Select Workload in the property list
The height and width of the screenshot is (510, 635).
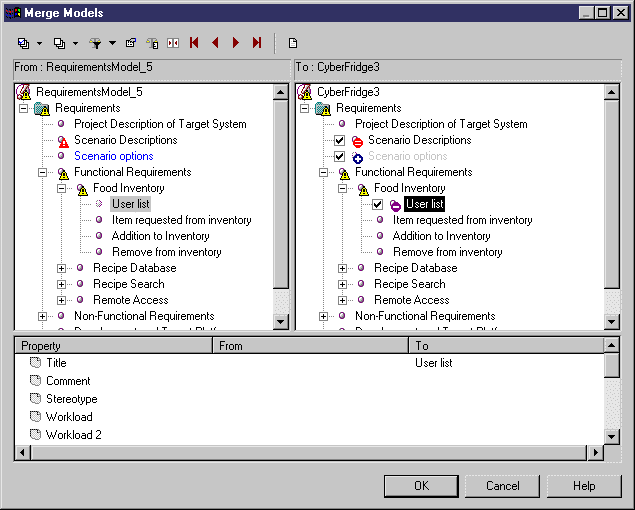pyautogui.click(x=69, y=417)
